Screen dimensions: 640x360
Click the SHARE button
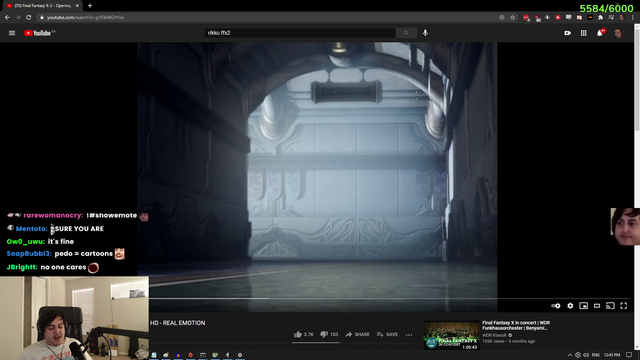[x=358, y=334]
